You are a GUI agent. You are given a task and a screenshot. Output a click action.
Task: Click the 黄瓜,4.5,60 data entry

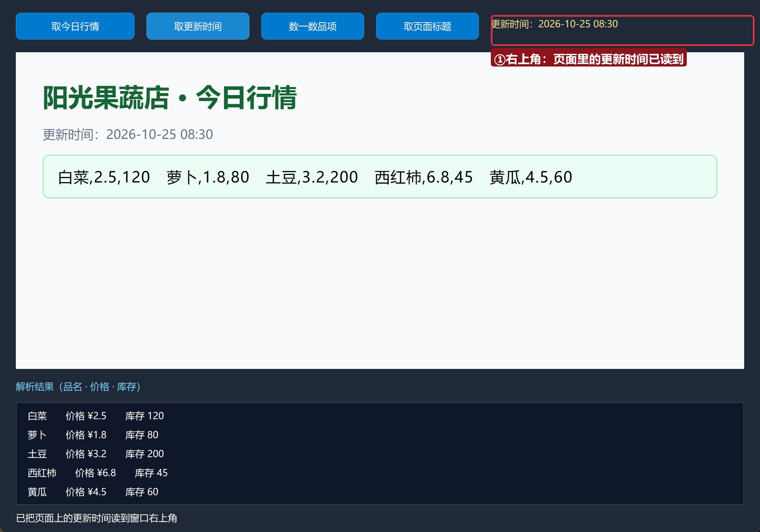(531, 177)
